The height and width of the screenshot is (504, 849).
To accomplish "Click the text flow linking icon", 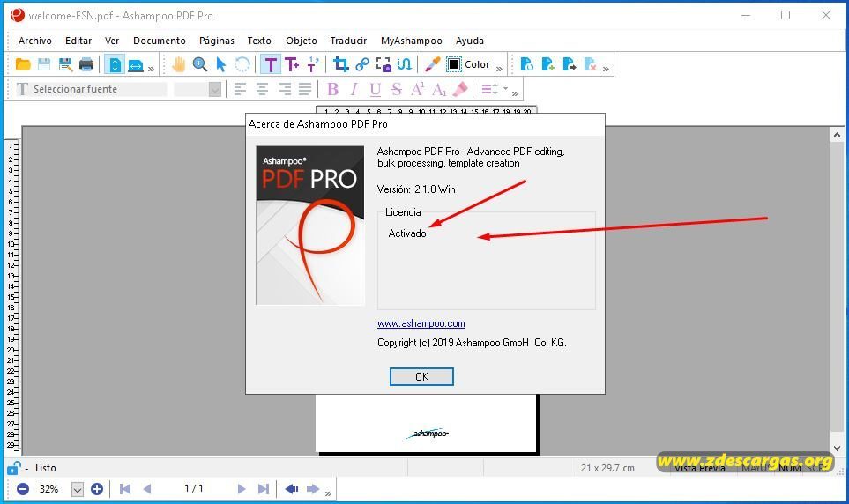I will click(x=405, y=64).
